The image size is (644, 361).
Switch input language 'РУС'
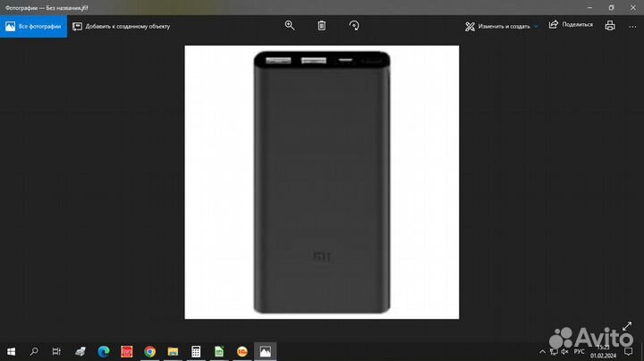pyautogui.click(x=579, y=351)
